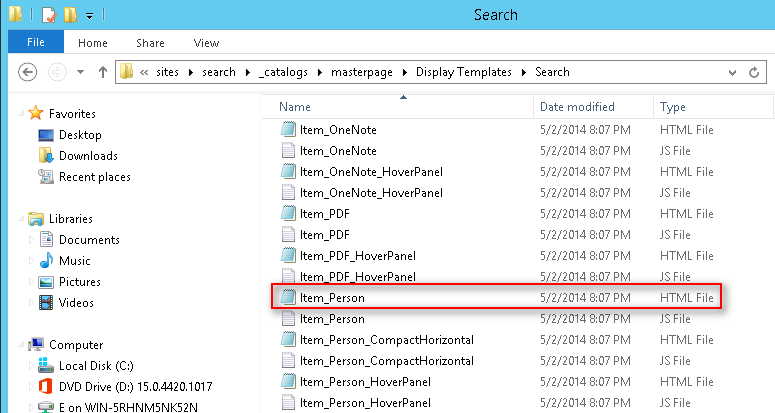The height and width of the screenshot is (413, 775).
Task: Select the Item_Person_HoverPanel HTML file icon
Action: pos(288,381)
